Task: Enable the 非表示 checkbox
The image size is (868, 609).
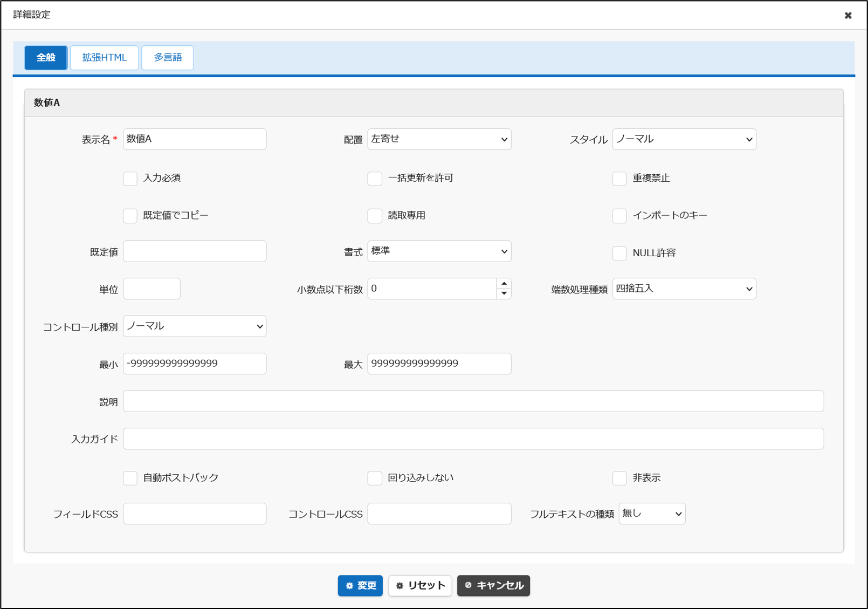Action: tap(619, 478)
